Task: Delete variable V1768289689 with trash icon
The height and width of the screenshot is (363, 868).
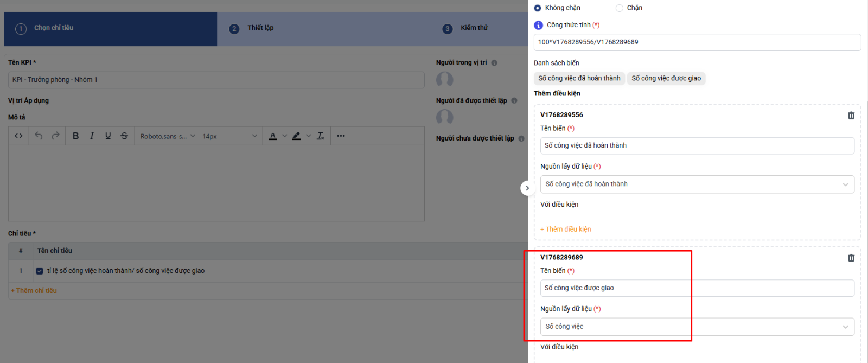Action: [x=851, y=258]
